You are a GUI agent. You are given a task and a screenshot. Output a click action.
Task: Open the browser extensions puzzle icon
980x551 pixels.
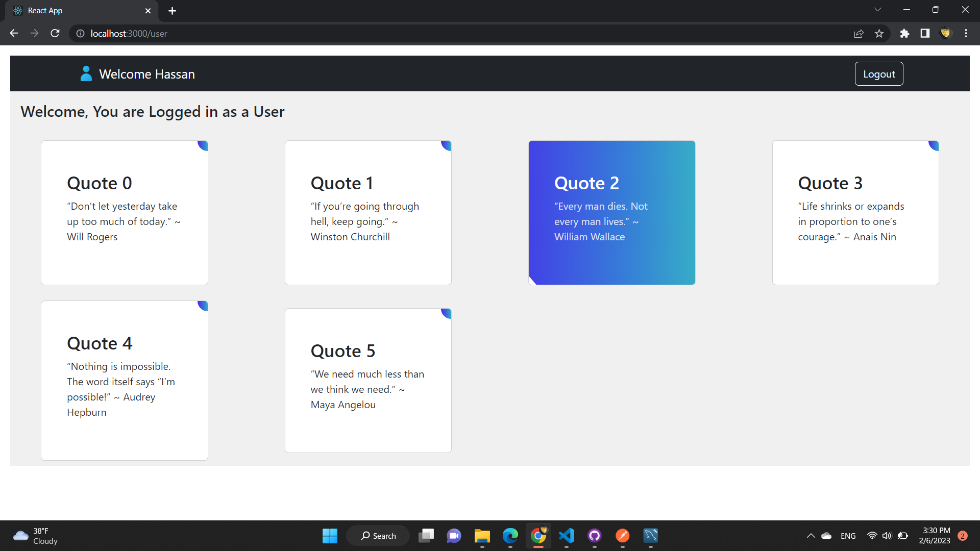click(904, 33)
